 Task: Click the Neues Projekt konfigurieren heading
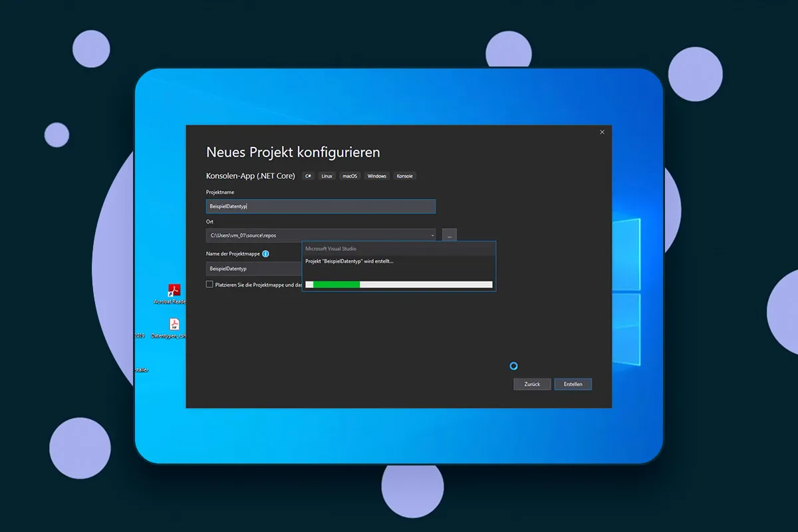pos(293,152)
